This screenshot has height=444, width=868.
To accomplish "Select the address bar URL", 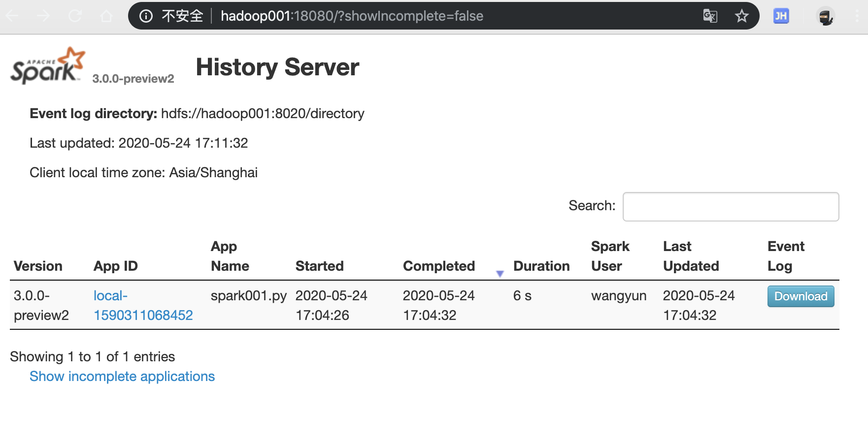I will pyautogui.click(x=351, y=16).
